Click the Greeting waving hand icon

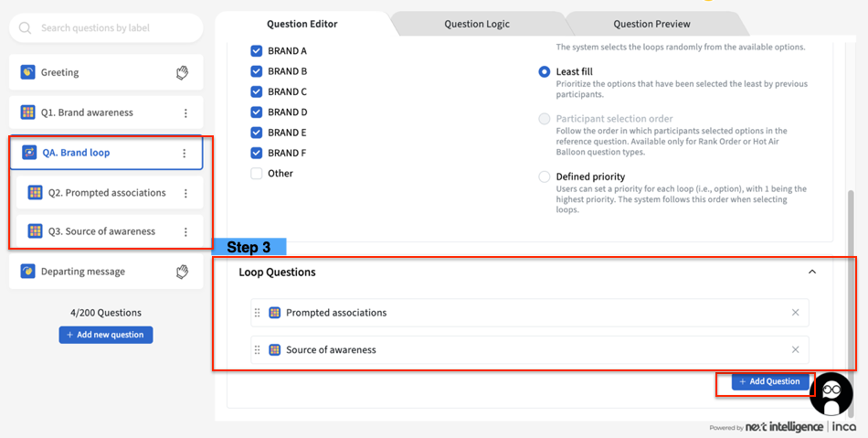click(182, 72)
